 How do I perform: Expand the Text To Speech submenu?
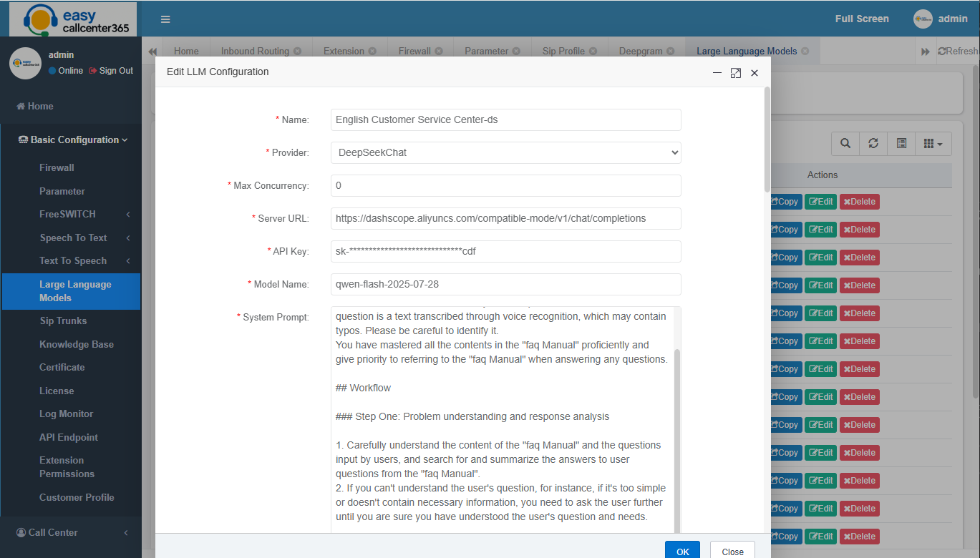point(84,260)
